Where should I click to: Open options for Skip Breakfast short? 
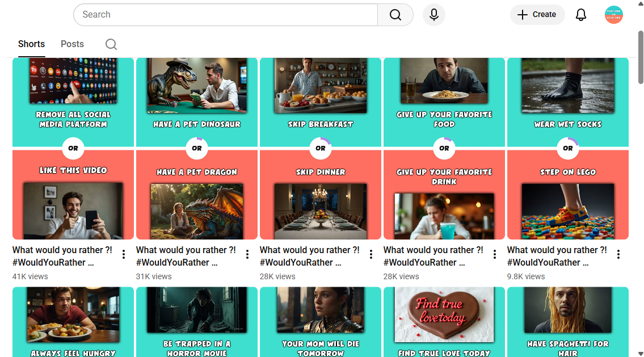(x=371, y=254)
